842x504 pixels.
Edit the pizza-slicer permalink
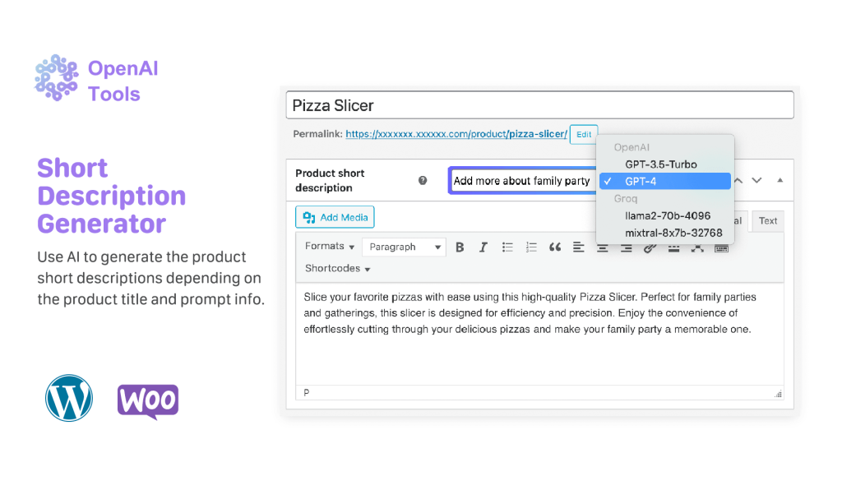click(x=584, y=134)
